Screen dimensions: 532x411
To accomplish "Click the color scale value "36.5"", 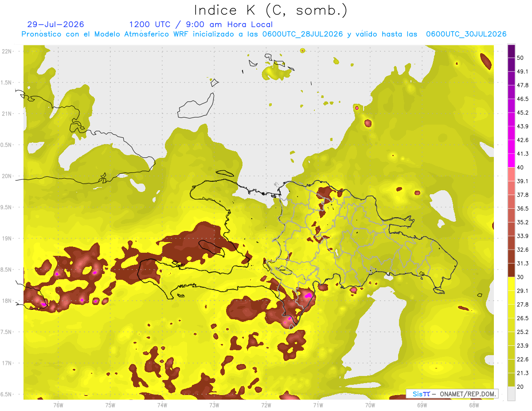I will [x=523, y=209].
